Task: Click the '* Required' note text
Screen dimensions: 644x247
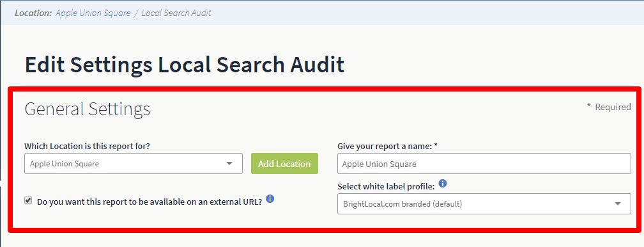Action: point(609,107)
